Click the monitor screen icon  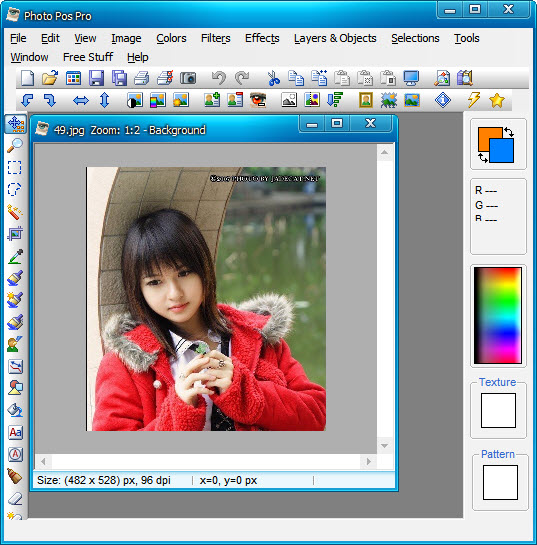click(411, 78)
